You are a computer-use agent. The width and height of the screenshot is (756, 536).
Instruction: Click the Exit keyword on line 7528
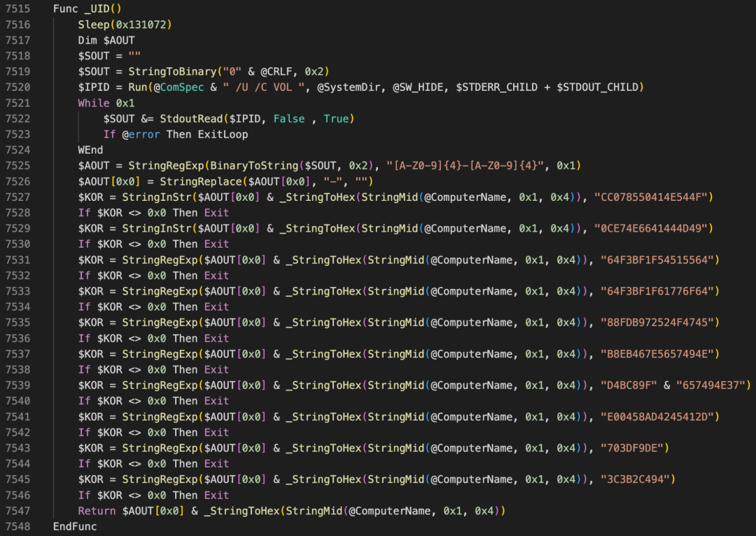pyautogui.click(x=216, y=213)
